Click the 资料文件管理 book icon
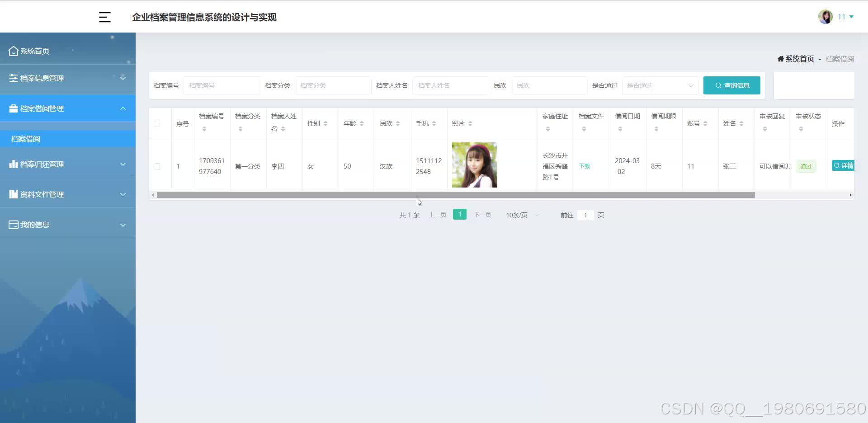Image resolution: width=868 pixels, height=423 pixels. [14, 194]
